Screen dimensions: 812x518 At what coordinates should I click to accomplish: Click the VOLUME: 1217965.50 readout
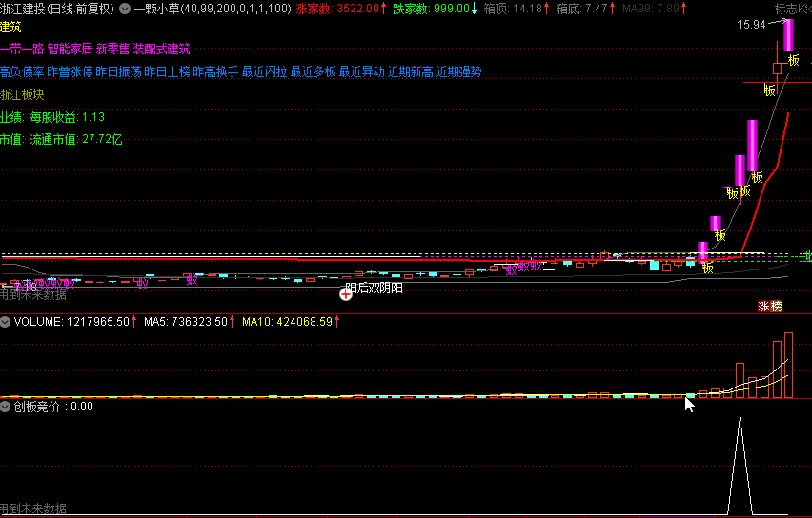tap(75, 322)
